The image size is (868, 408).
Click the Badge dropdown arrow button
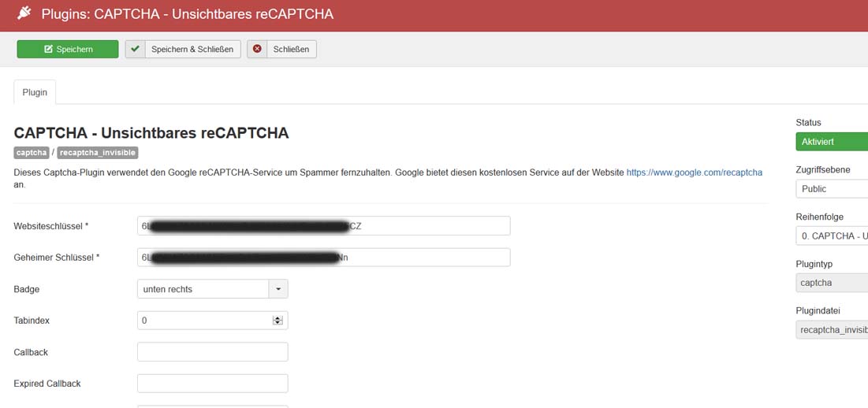[x=278, y=289]
